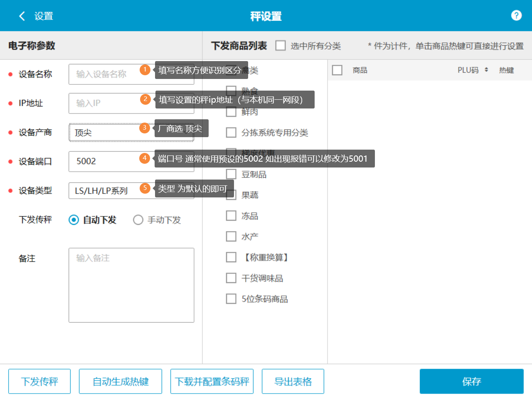Toggle the select-all 商品 header checkbox
Image resolution: width=532 pixels, height=399 pixels.
coord(337,70)
